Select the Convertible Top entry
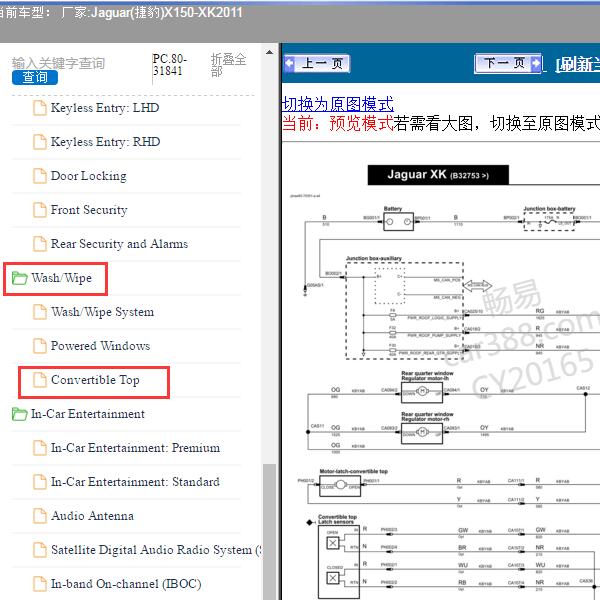This screenshot has width=600, height=600. pos(95,380)
